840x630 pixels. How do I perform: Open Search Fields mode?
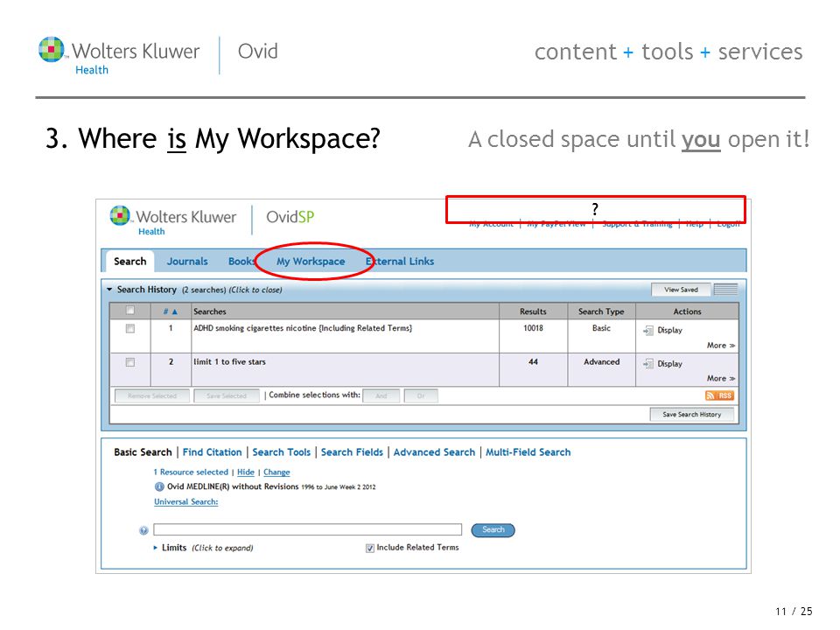pos(352,452)
